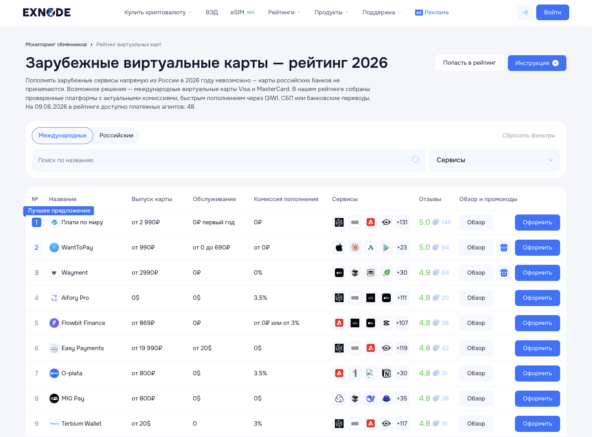Screen dimensions: 592x437
Task: Select the Международные filter
Action: click(62, 136)
